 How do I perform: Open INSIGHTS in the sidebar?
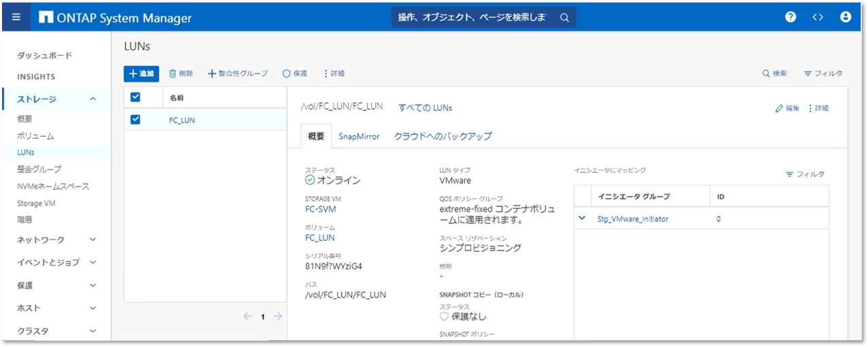pyautogui.click(x=36, y=77)
